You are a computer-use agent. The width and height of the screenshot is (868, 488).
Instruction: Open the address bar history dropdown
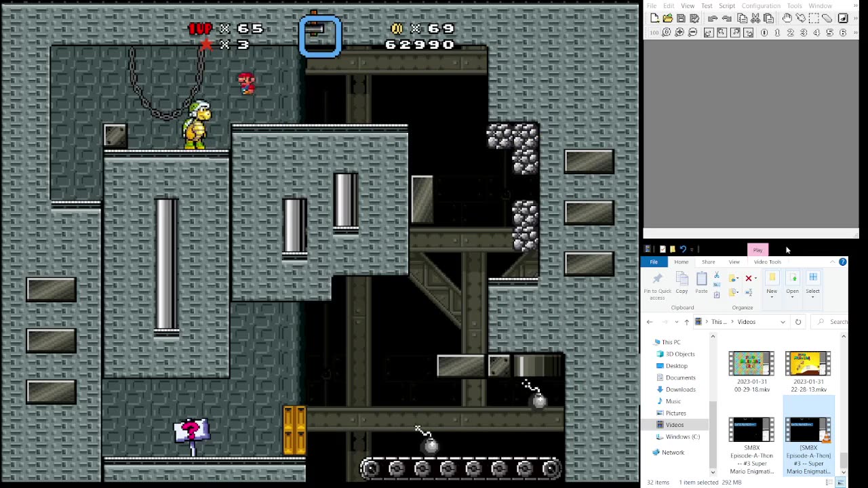pyautogui.click(x=783, y=322)
